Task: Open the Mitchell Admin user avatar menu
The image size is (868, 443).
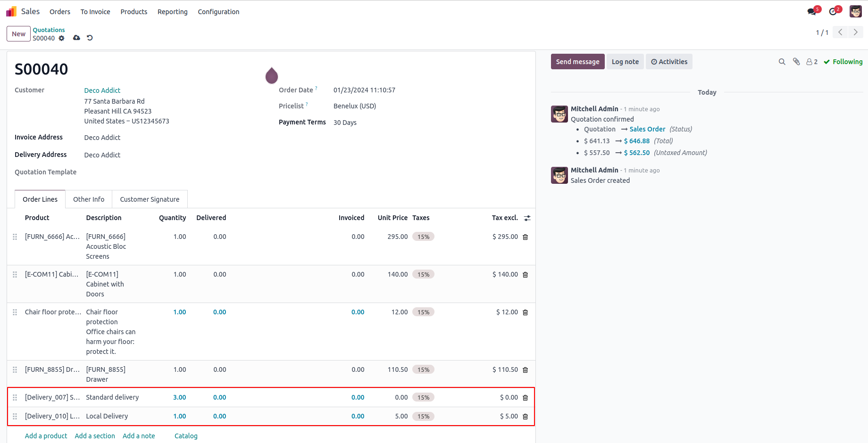Action: click(856, 11)
